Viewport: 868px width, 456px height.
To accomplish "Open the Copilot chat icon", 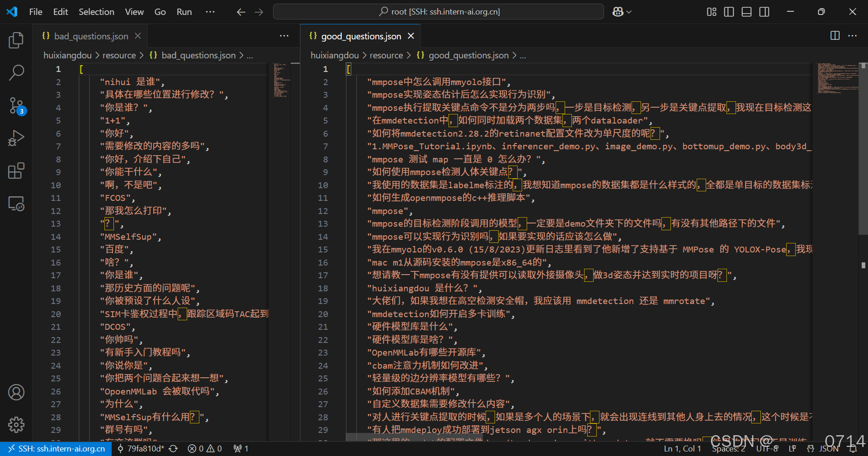I will 618,12.
